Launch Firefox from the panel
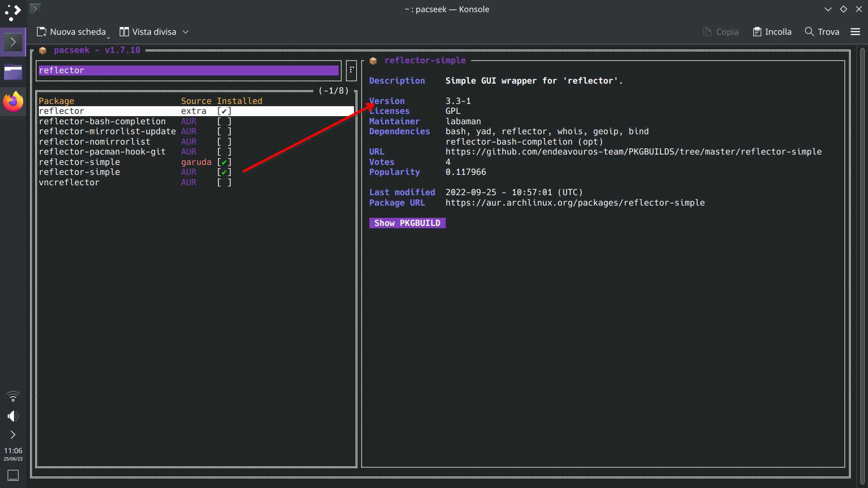The width and height of the screenshot is (868, 488). pos(13,102)
